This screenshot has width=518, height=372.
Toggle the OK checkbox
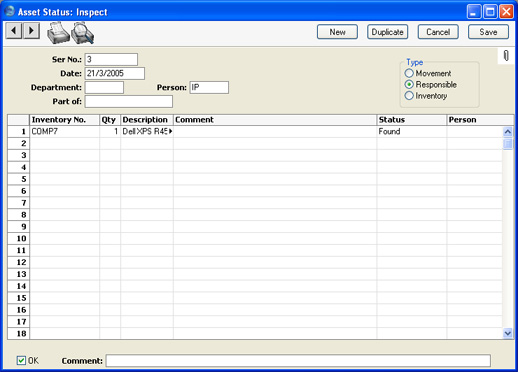(x=21, y=360)
